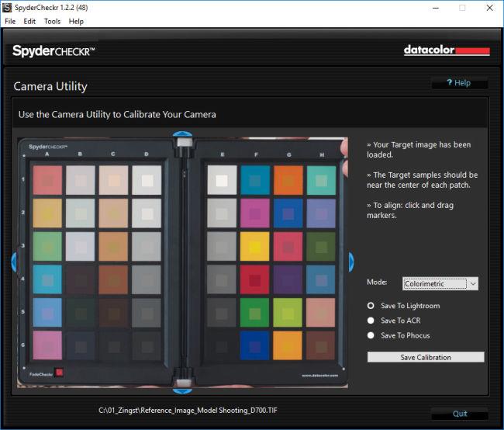Click the SpyderCHECKR logo in header
The width and height of the screenshot is (504, 430).
coord(54,51)
